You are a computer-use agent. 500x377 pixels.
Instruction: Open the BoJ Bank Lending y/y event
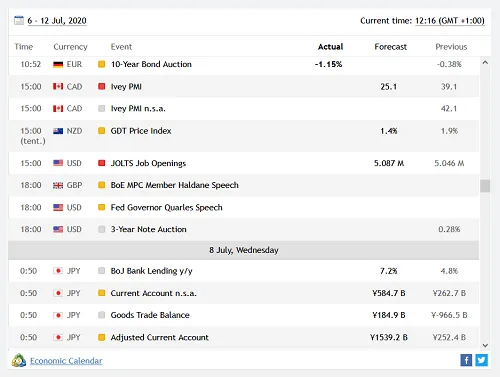(x=152, y=271)
